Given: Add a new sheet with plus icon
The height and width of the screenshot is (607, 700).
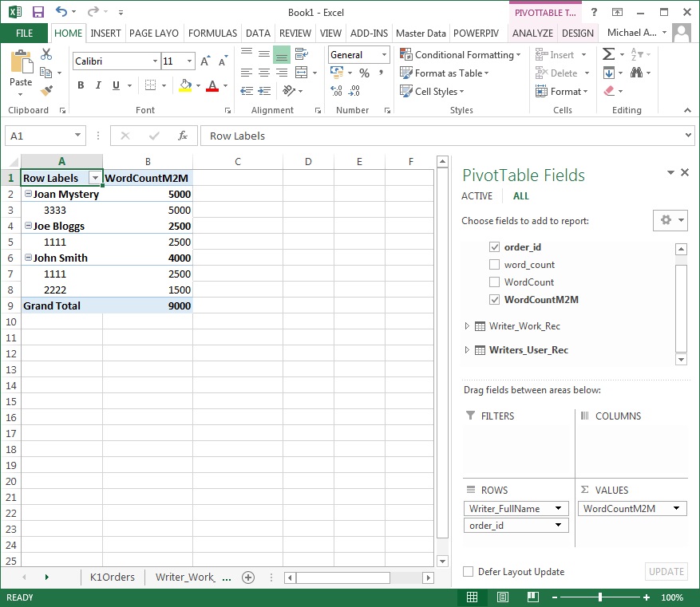Looking at the screenshot, I should click(x=248, y=577).
